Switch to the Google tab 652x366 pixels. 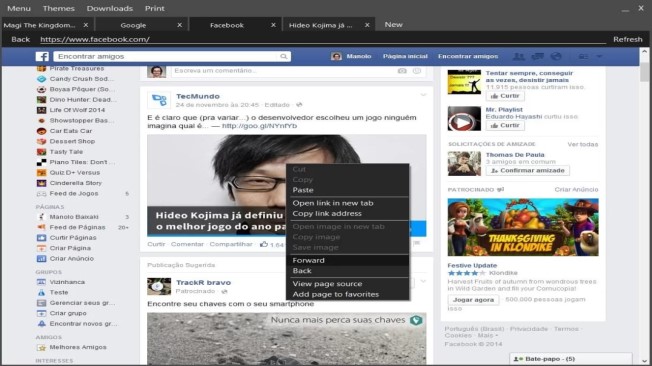(133, 25)
